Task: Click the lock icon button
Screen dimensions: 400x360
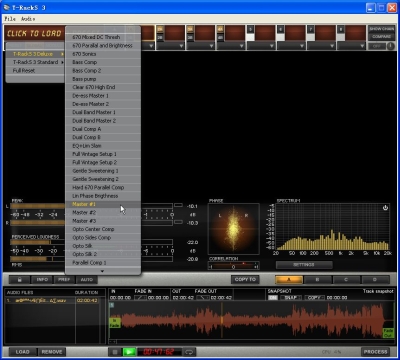Action: (19, 280)
